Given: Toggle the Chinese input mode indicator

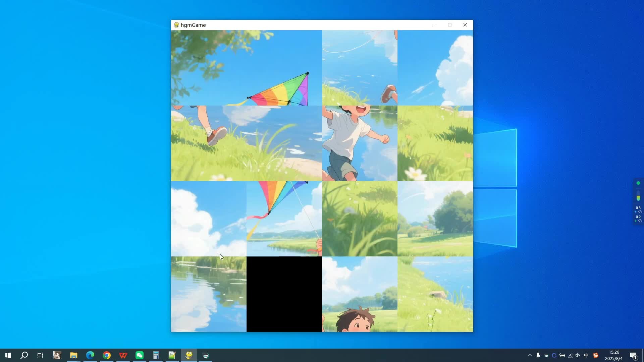Looking at the screenshot, I should 586,355.
